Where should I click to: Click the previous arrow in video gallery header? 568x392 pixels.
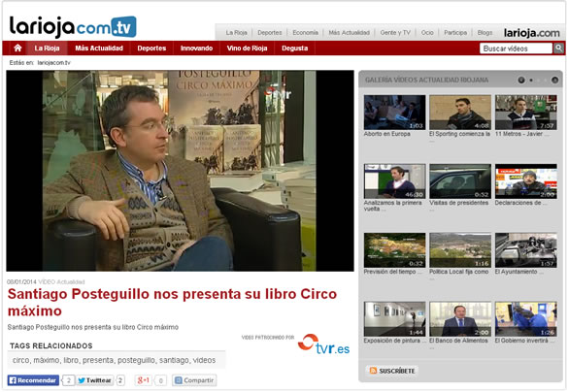pyautogui.click(x=521, y=80)
